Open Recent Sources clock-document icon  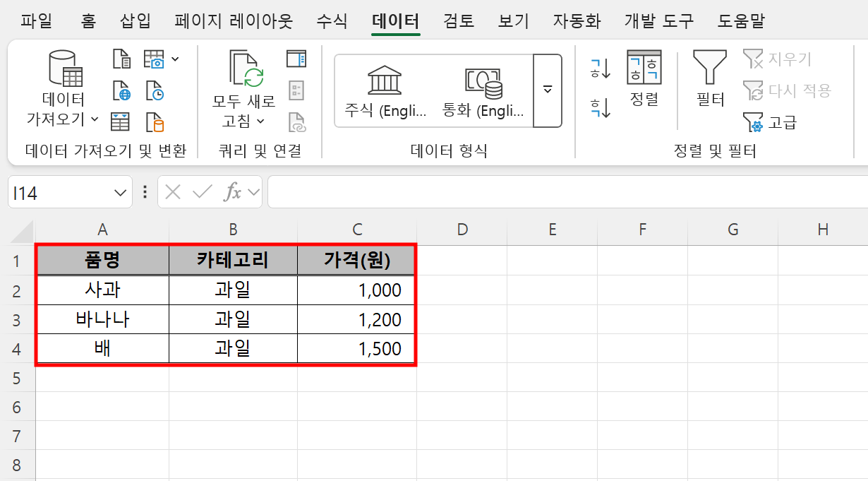click(x=155, y=91)
